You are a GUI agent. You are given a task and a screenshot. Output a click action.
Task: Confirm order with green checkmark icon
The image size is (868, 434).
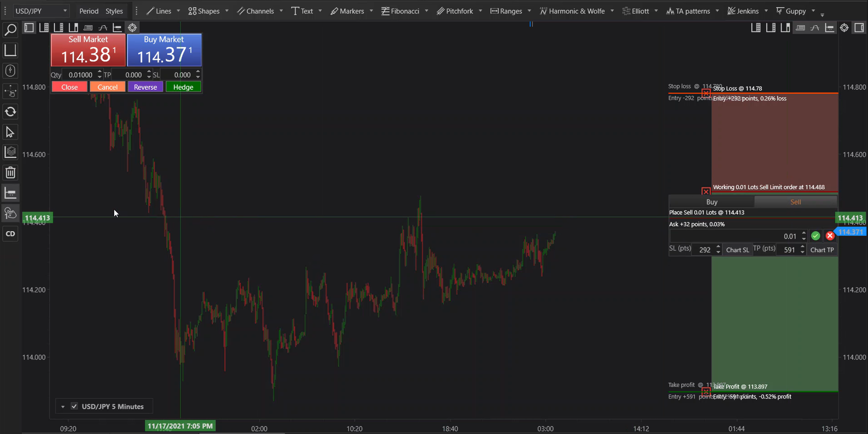[816, 236]
